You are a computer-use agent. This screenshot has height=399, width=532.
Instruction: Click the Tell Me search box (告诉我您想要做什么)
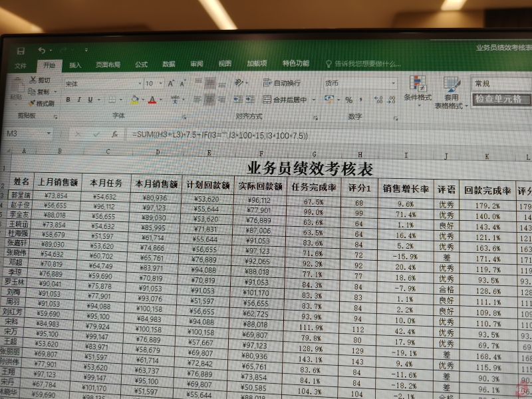pyautogui.click(x=367, y=65)
